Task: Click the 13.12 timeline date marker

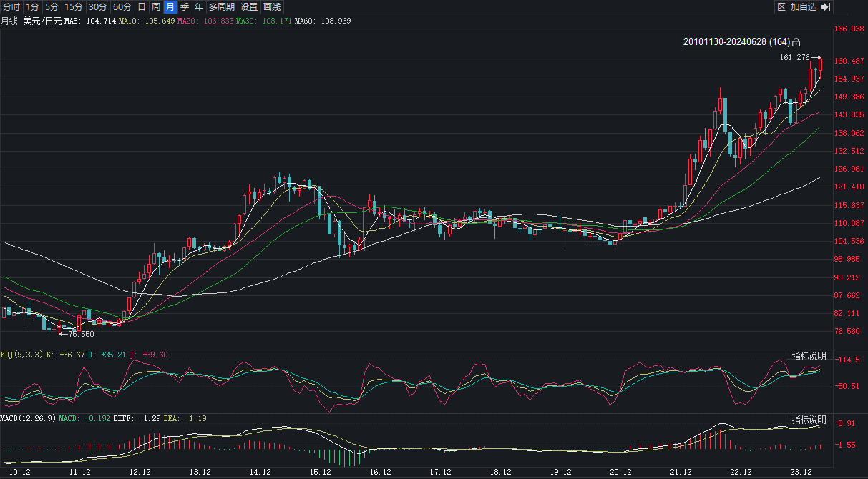Action: pyautogui.click(x=200, y=473)
